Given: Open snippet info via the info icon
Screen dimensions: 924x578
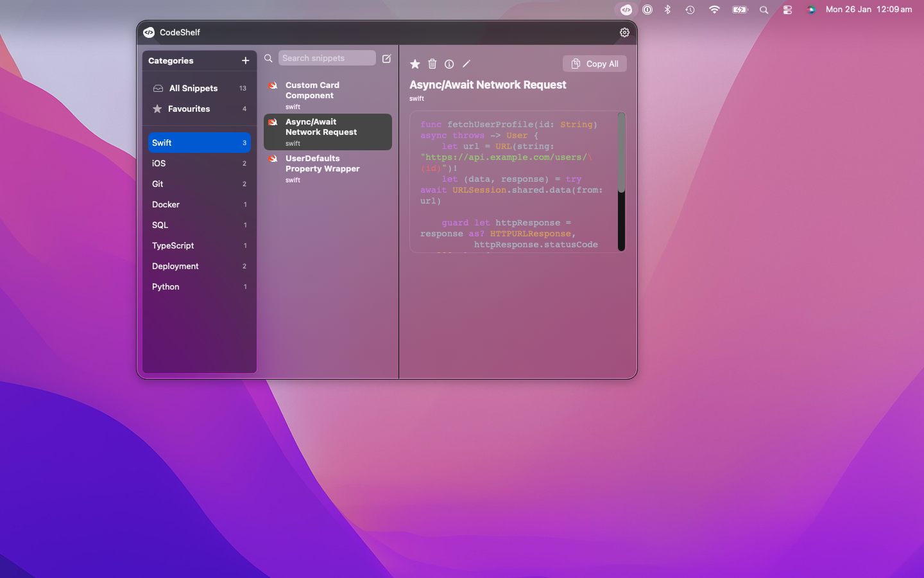Looking at the screenshot, I should point(449,64).
